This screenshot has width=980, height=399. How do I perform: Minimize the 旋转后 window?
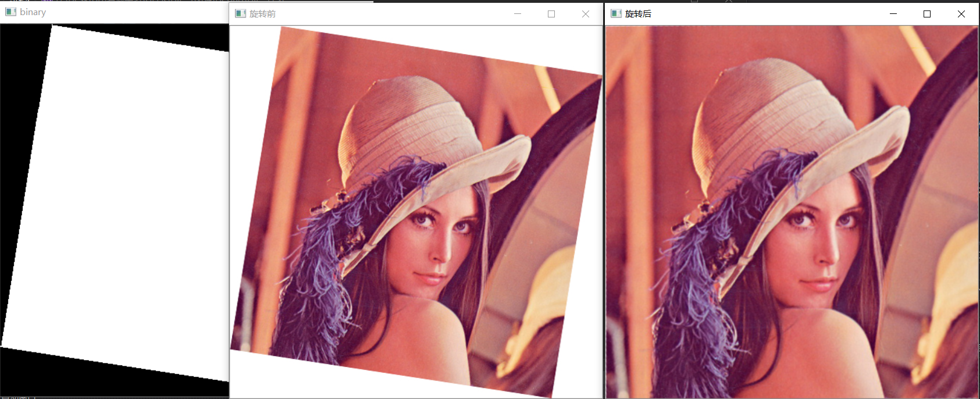(x=893, y=14)
